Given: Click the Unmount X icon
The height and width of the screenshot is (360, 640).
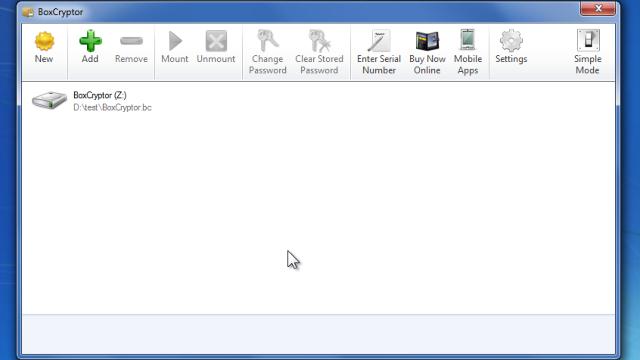Looking at the screenshot, I should click(x=216, y=41).
